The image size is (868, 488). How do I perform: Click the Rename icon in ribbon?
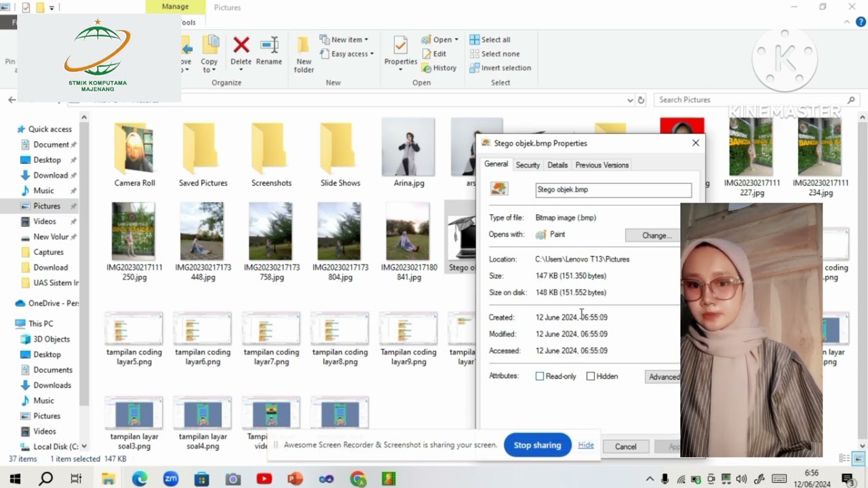[269, 45]
